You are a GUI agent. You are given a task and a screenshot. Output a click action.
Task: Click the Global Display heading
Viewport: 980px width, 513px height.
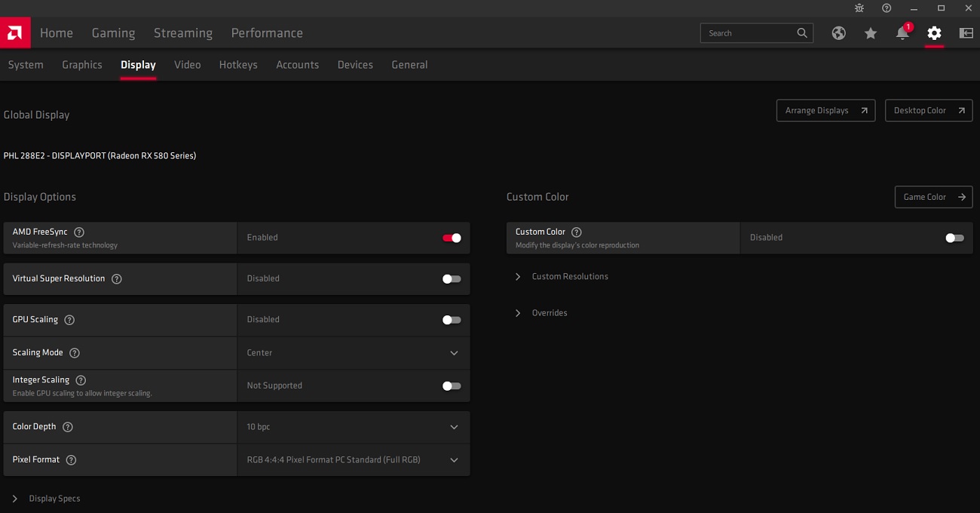36,115
